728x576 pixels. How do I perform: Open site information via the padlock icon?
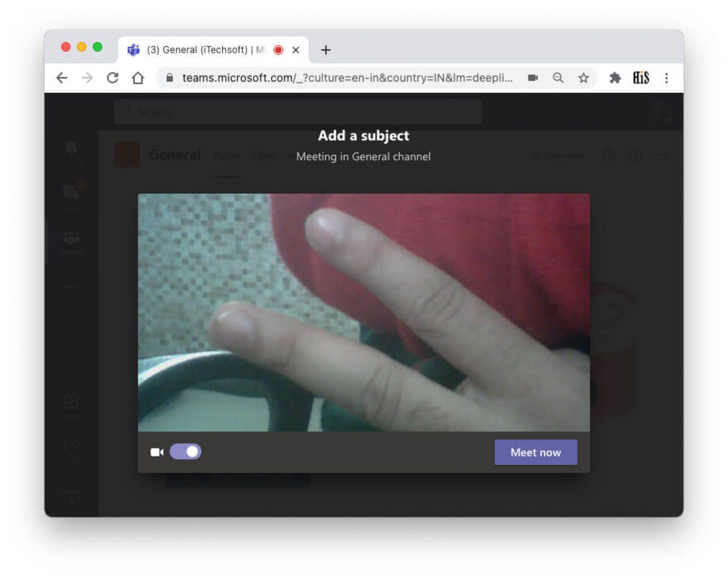click(x=170, y=78)
